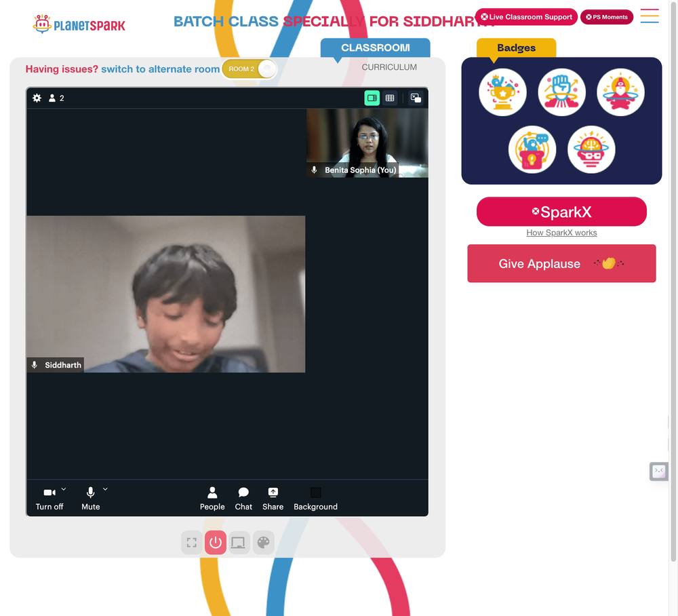The height and width of the screenshot is (616, 678).
Task: Open the Badges tab
Action: pyautogui.click(x=516, y=47)
